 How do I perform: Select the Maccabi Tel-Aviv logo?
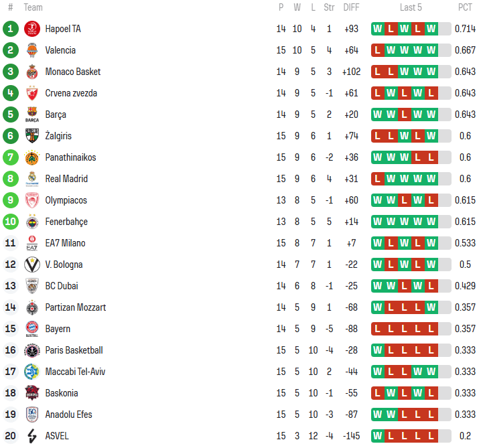point(32,372)
